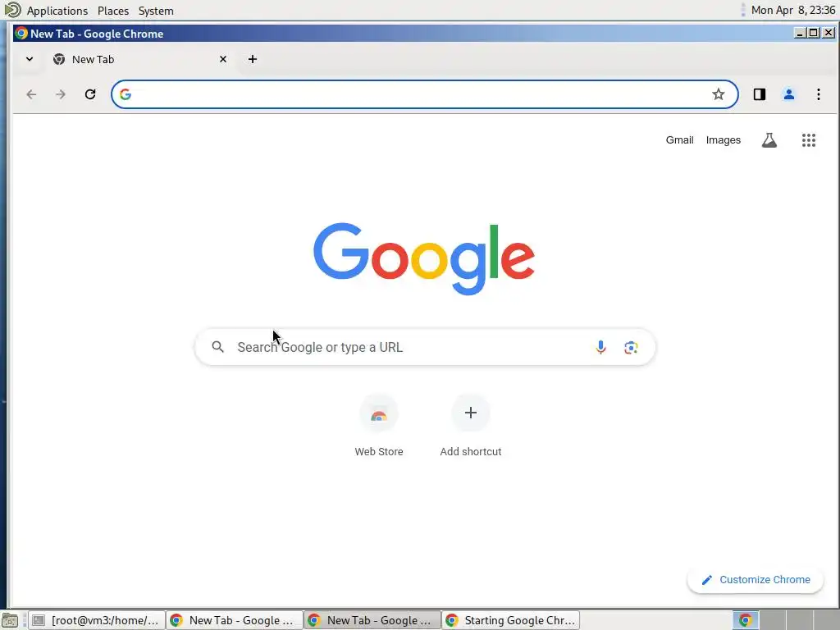Click Customize Chrome button

tap(755, 580)
